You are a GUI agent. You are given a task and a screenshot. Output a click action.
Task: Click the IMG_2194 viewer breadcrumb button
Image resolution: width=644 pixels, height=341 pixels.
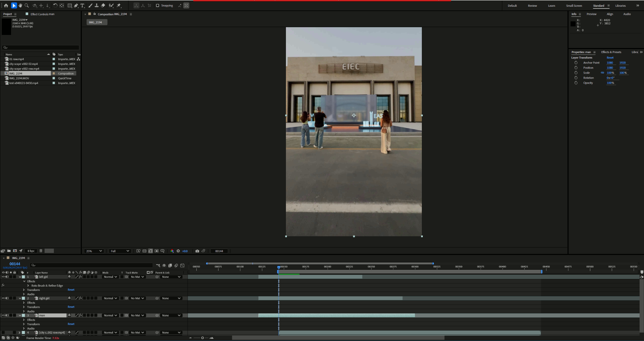click(x=97, y=22)
